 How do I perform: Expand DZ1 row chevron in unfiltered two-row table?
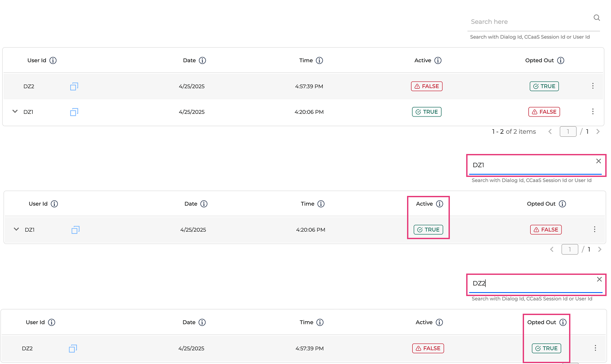tap(15, 112)
